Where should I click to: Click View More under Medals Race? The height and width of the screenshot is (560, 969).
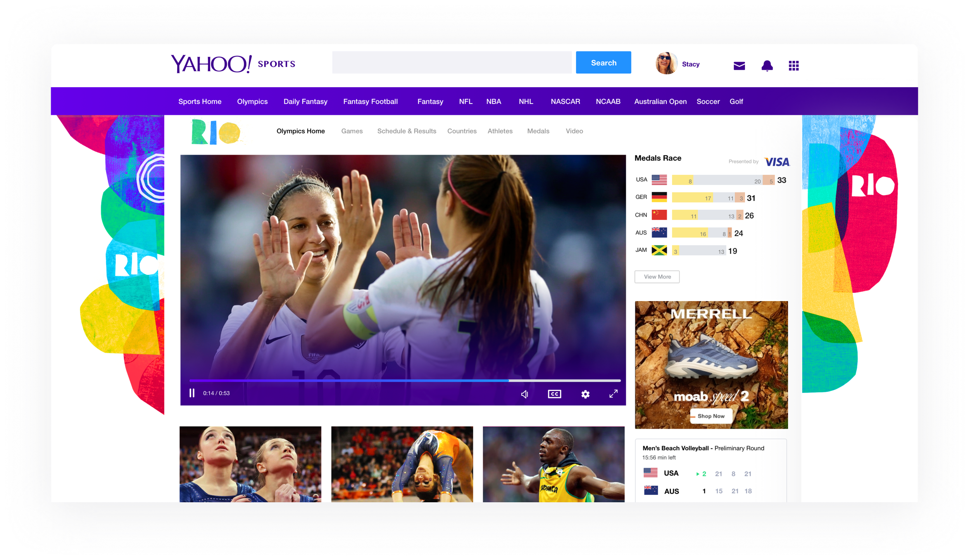click(x=657, y=277)
